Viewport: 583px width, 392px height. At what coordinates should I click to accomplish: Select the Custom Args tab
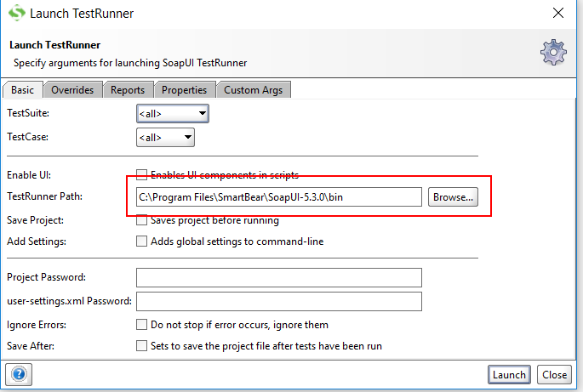pyautogui.click(x=254, y=90)
